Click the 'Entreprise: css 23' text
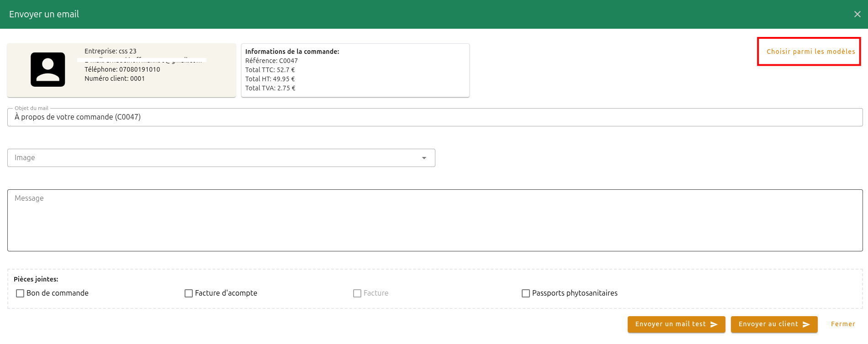The width and height of the screenshot is (868, 344). point(111,51)
